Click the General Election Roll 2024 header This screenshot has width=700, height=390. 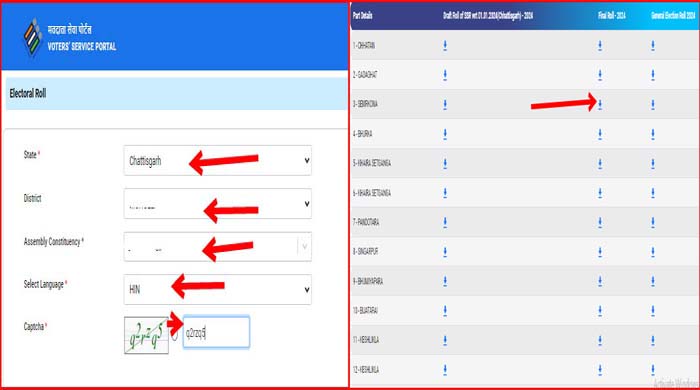pos(673,16)
